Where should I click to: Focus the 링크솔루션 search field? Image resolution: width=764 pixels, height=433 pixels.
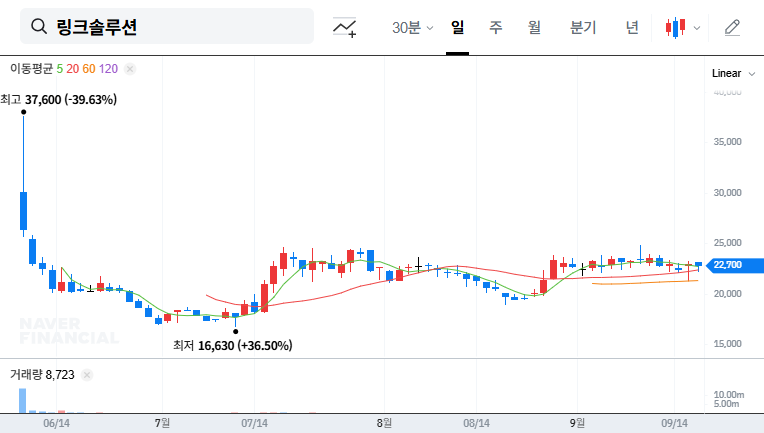(x=167, y=26)
